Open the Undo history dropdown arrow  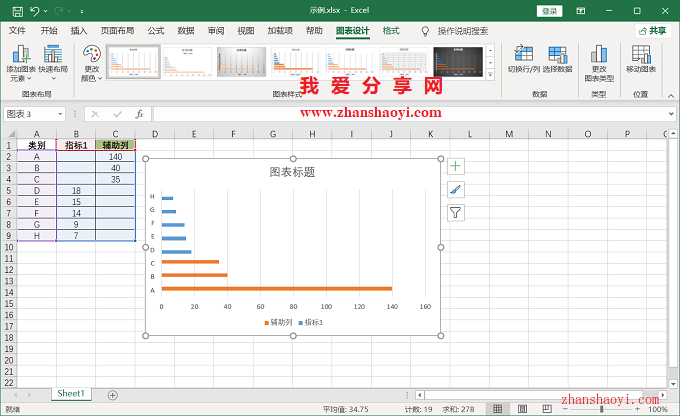[x=46, y=11]
